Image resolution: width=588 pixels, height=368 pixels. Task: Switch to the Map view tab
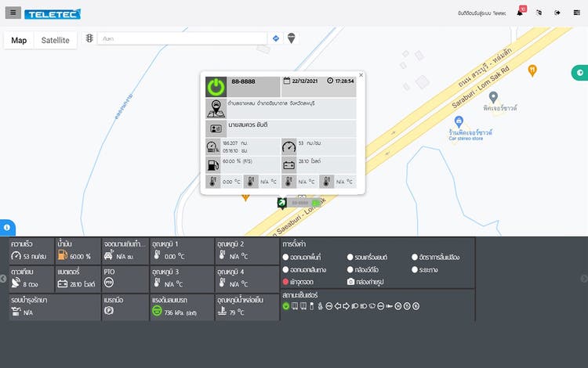pyautogui.click(x=19, y=41)
